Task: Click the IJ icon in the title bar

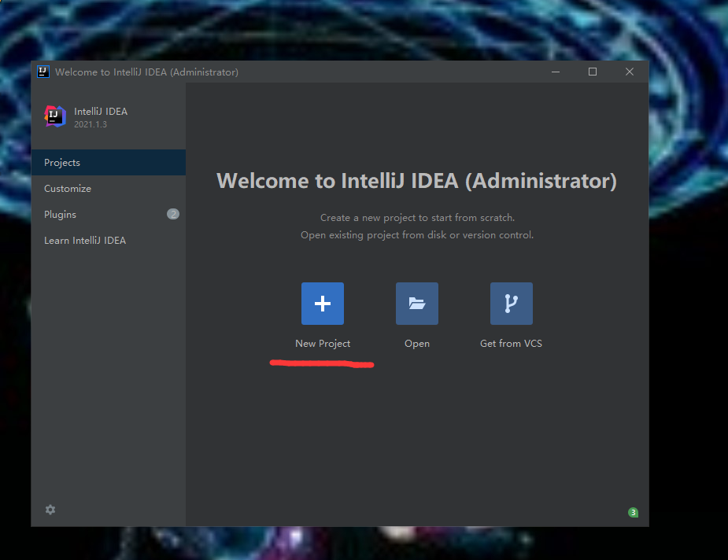Action: 43,72
